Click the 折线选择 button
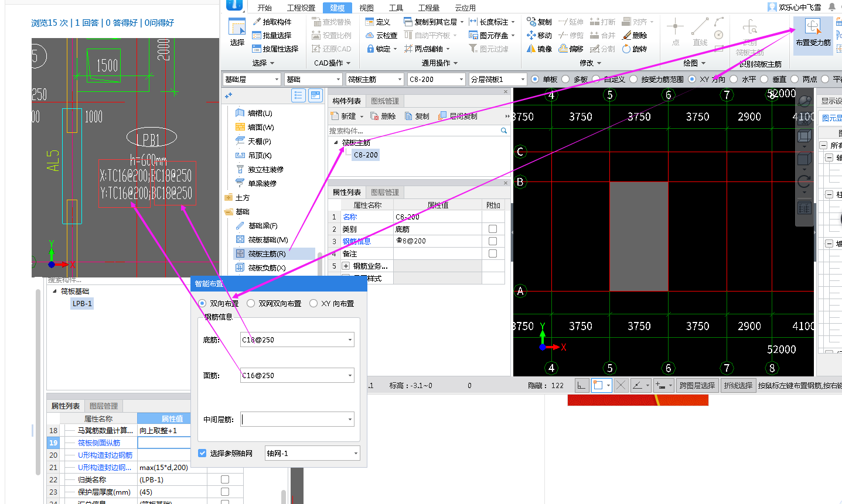This screenshot has width=842, height=504. (738, 385)
